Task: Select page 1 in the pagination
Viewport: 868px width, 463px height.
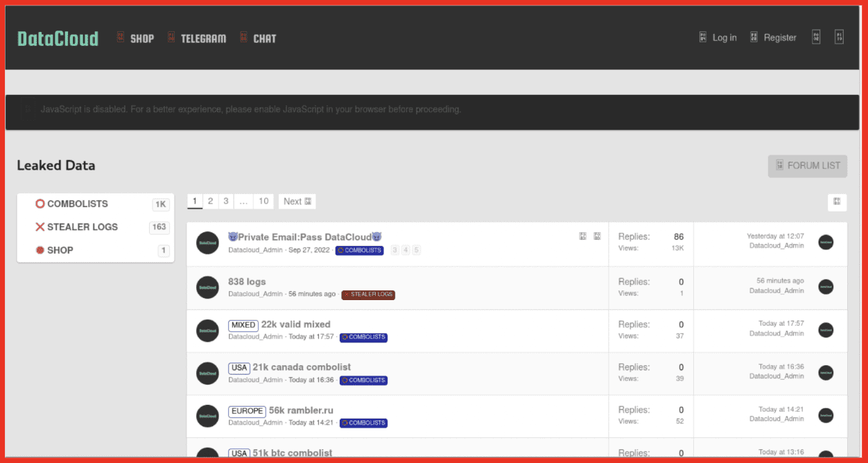Action: click(195, 201)
